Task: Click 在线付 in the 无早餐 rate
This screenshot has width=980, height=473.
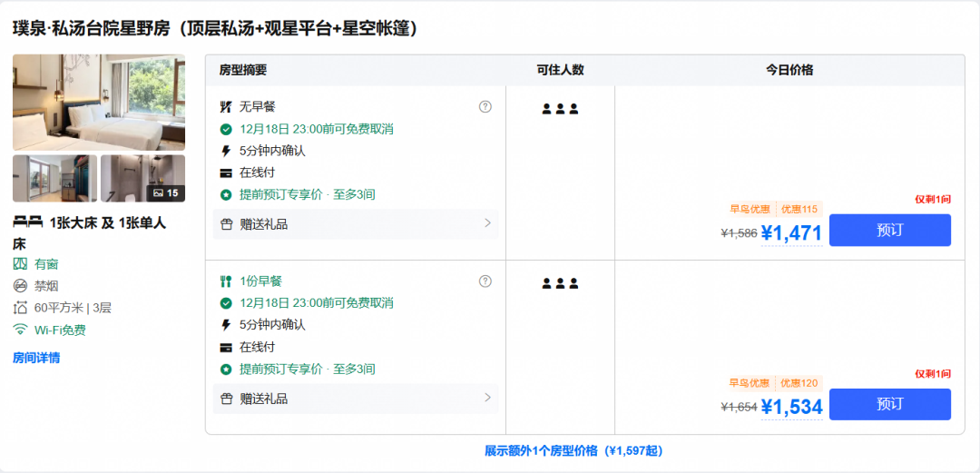Action: (257, 172)
